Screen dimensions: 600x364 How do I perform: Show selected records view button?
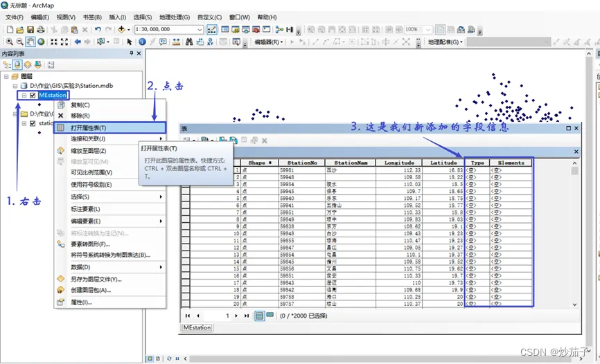tap(270, 315)
